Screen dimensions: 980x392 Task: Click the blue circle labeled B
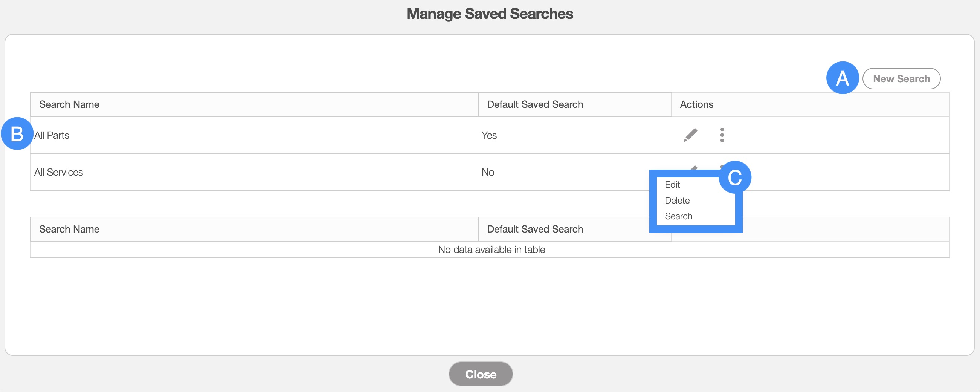(x=17, y=133)
